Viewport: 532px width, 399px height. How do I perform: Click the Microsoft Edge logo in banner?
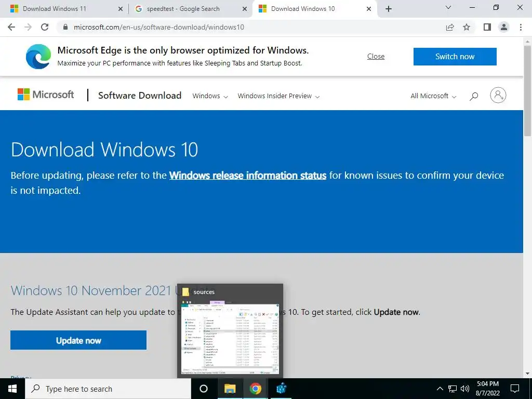38,56
